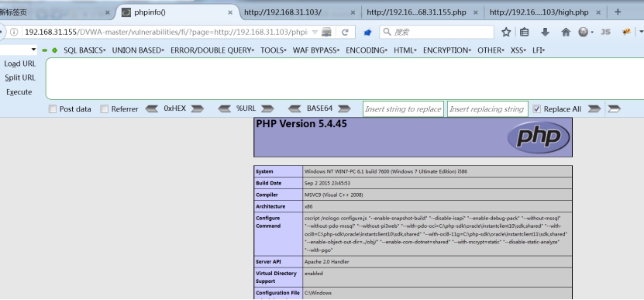Close the http://192.168.31.103/ tab
The height and width of the screenshot is (300, 644).
[353, 12]
